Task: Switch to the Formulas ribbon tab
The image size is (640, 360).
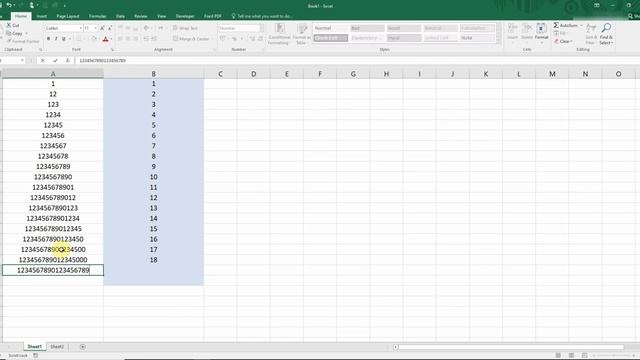Action: coord(98,16)
